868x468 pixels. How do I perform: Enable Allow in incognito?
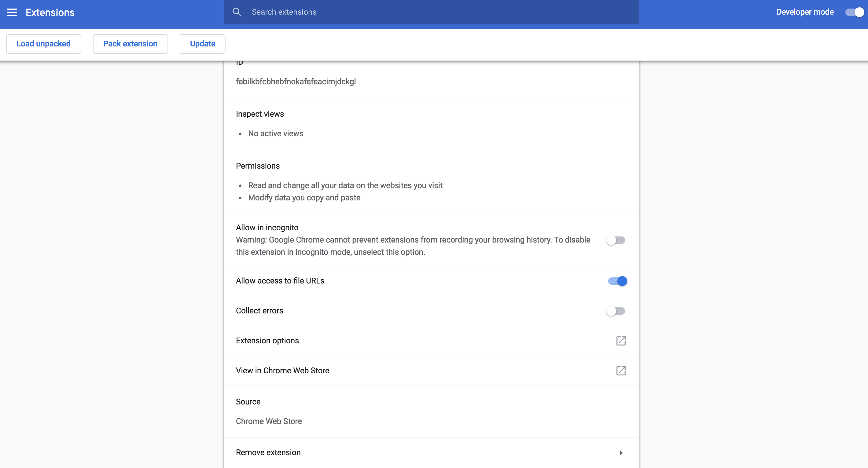click(x=616, y=240)
